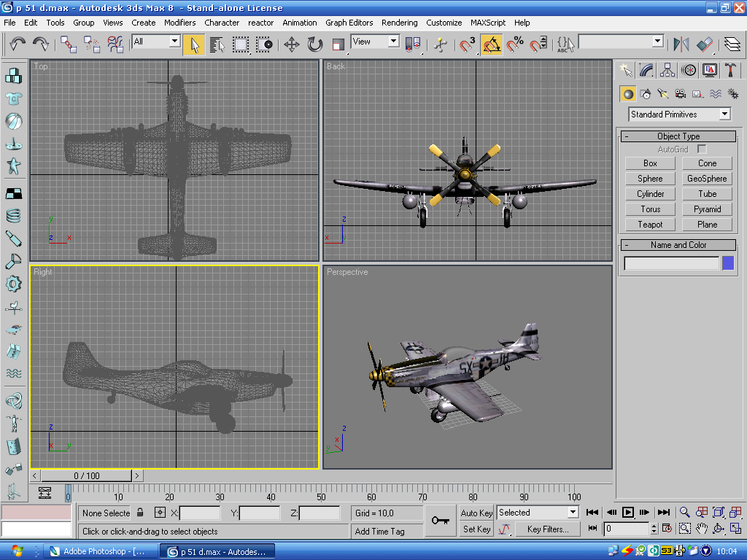Switch to the Modify command panel tab

tap(646, 70)
